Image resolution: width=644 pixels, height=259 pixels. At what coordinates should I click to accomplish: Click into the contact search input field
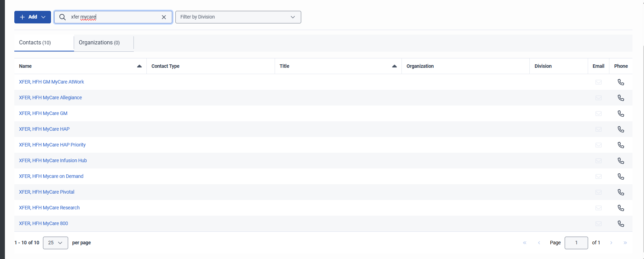(x=114, y=17)
